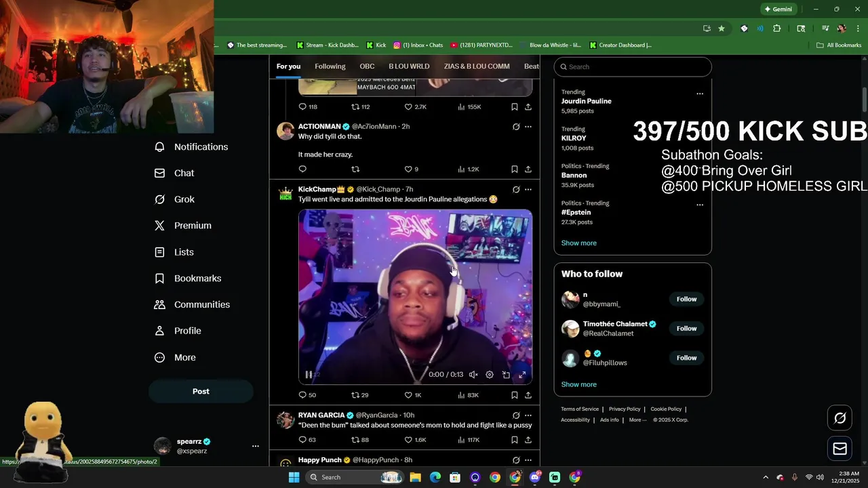Image resolution: width=868 pixels, height=488 pixels.
Task: Share the KickChamp post
Action: (528, 395)
